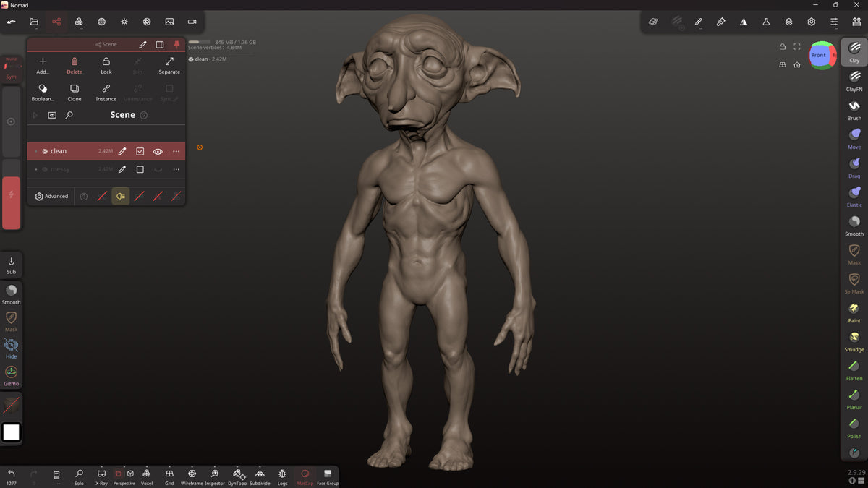Open the DynTopo shortcut

click(237, 476)
